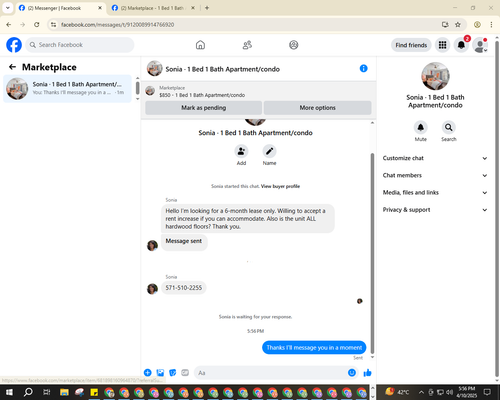Screen dimensions: 500x400
Task: Edit the chat name with pencil icon
Action: [269, 152]
